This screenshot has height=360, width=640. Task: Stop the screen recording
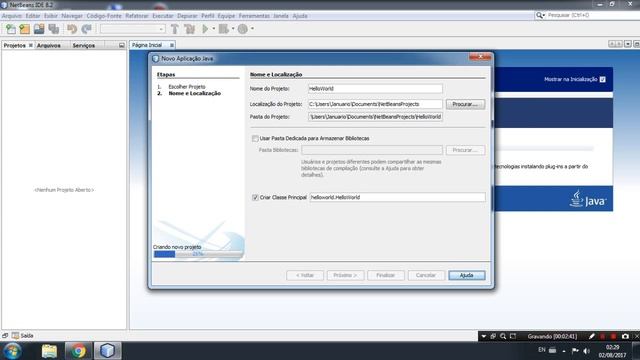(x=613, y=336)
